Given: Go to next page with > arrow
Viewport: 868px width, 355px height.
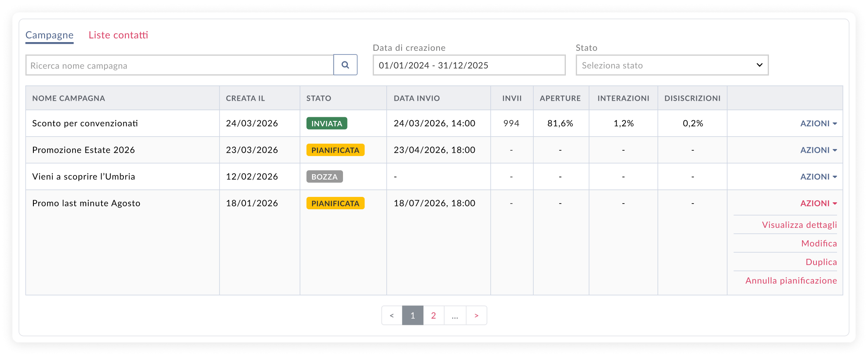Looking at the screenshot, I should [476, 315].
